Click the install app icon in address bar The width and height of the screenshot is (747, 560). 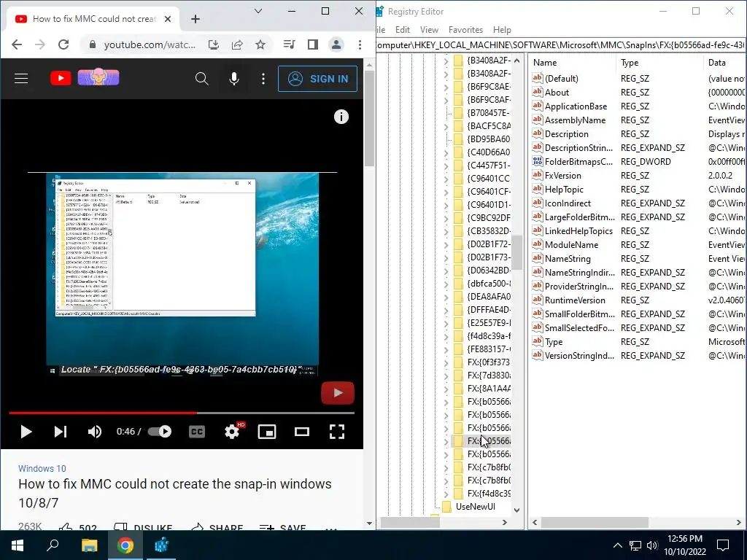[x=214, y=44]
